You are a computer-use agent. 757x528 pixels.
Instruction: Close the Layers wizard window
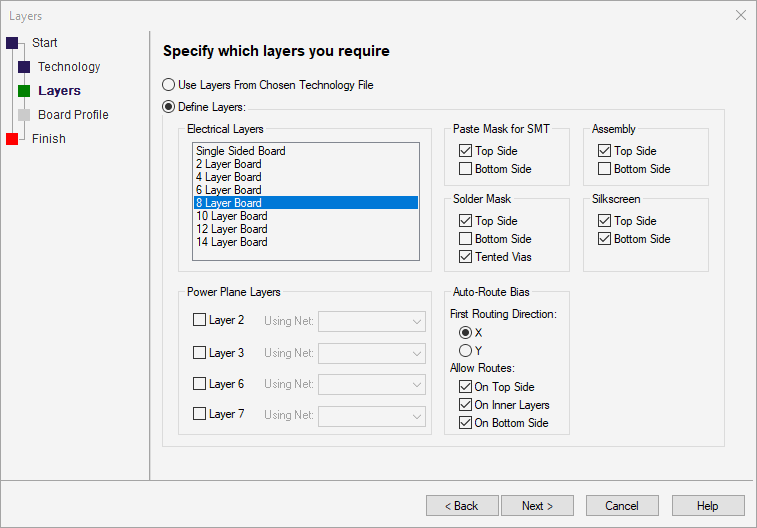(x=740, y=15)
